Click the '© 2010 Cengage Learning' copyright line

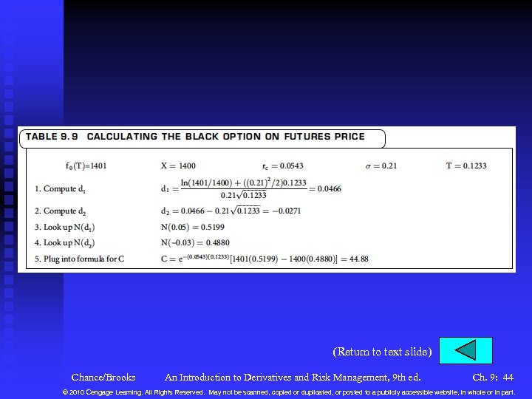click(289, 392)
